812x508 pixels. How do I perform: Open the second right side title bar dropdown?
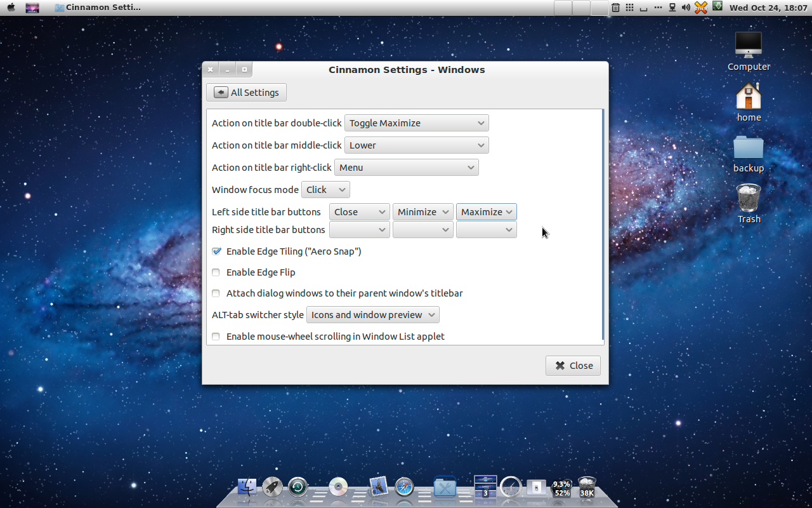point(423,230)
